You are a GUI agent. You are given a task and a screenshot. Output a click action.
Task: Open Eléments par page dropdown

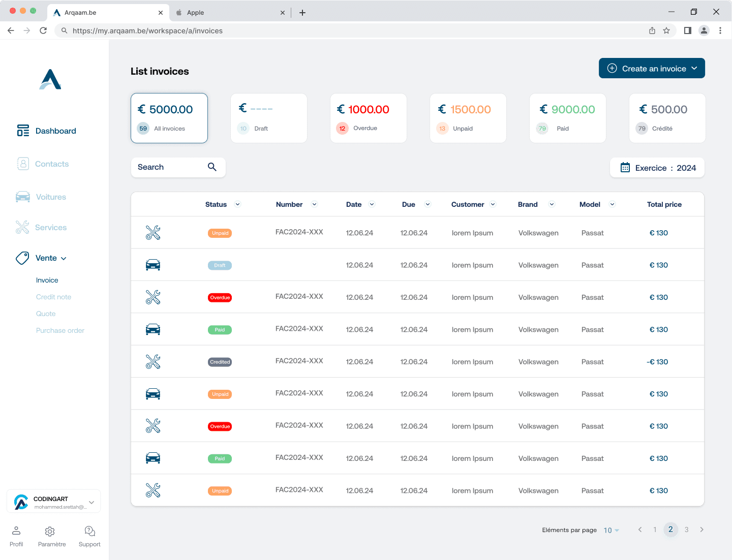611,530
